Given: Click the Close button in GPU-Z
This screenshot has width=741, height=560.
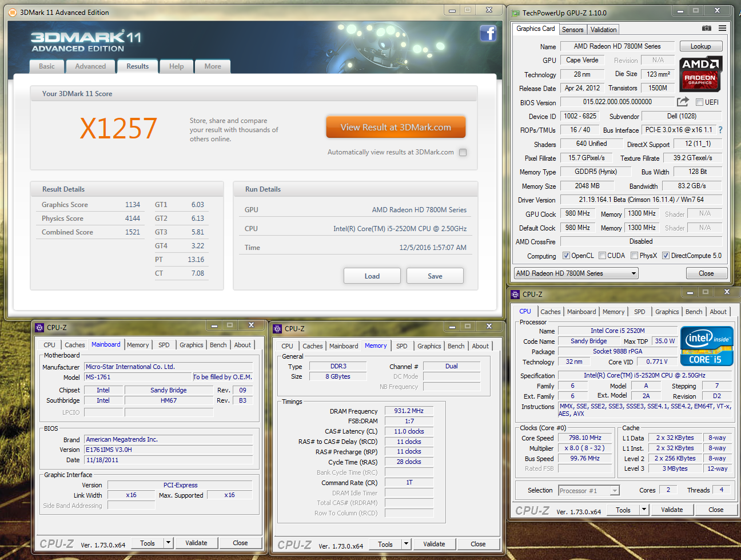Looking at the screenshot, I should click(x=706, y=273).
